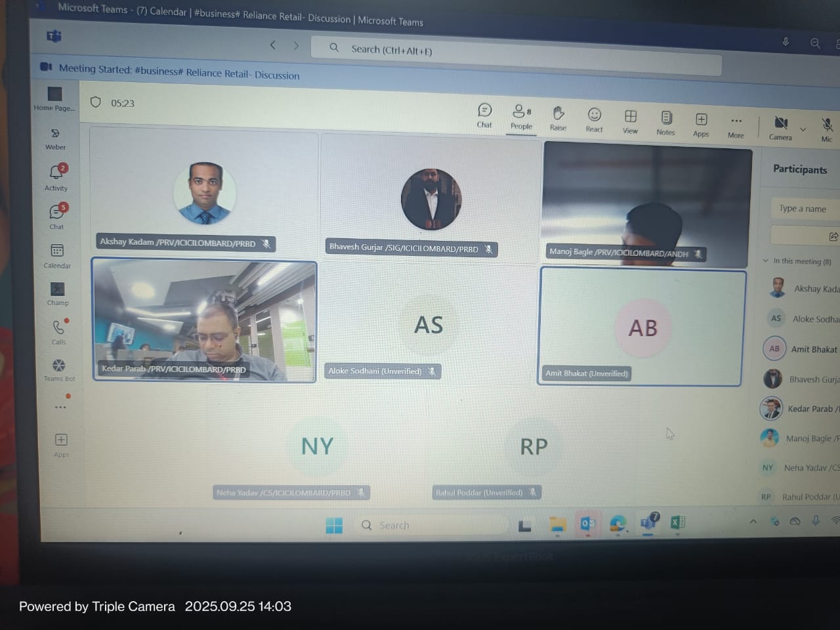
Task: Open Chat in the left sidebar
Action: pyautogui.click(x=57, y=216)
